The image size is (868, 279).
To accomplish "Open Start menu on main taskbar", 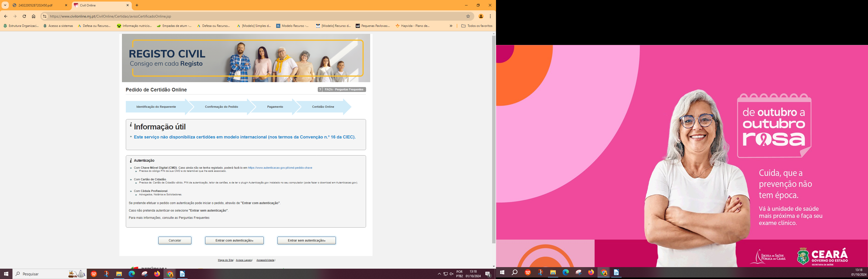I will pos(6,274).
